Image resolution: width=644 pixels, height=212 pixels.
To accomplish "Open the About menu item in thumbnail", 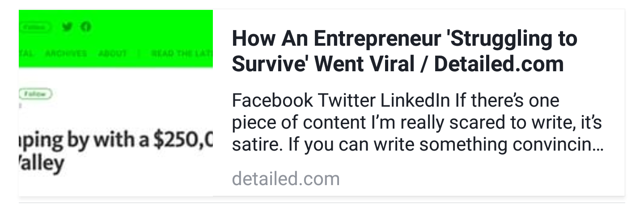I will [112, 53].
